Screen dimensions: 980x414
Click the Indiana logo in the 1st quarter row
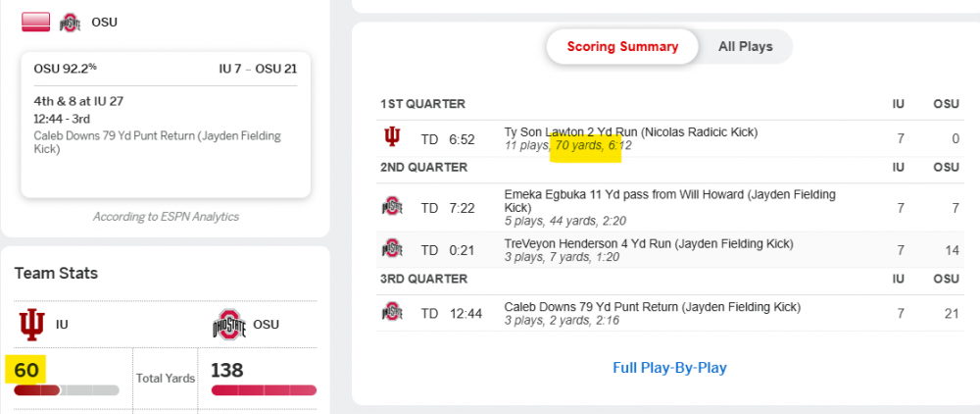point(392,138)
